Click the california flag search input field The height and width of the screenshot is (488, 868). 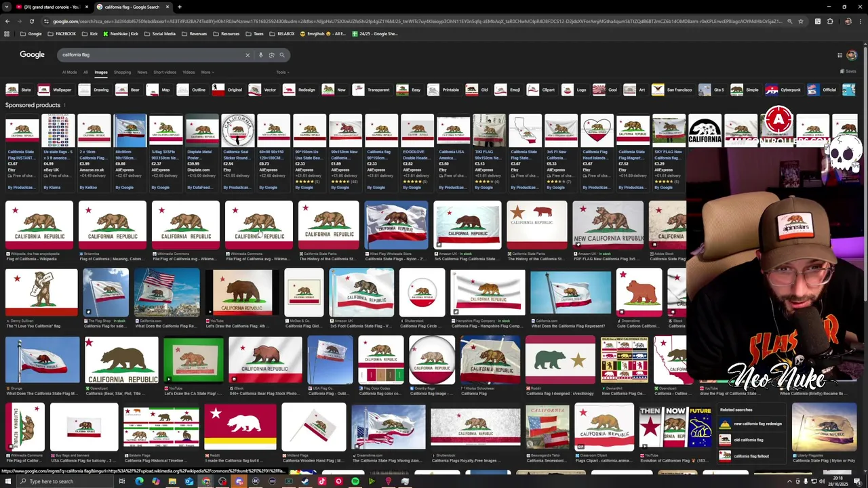(x=149, y=55)
